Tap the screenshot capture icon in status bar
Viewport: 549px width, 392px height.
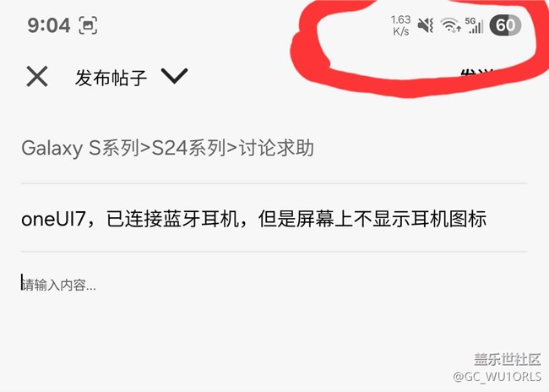point(88,25)
